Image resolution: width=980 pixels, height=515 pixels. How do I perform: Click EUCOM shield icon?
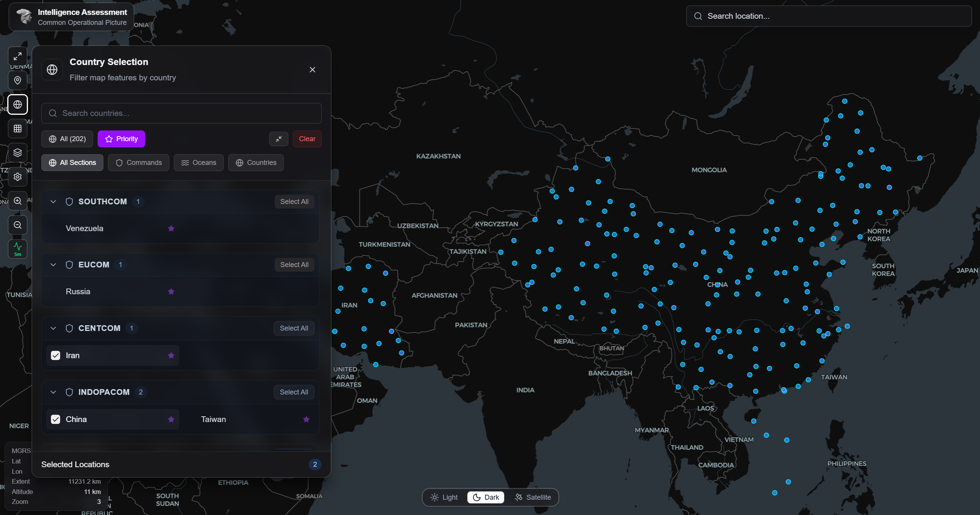[69, 265]
